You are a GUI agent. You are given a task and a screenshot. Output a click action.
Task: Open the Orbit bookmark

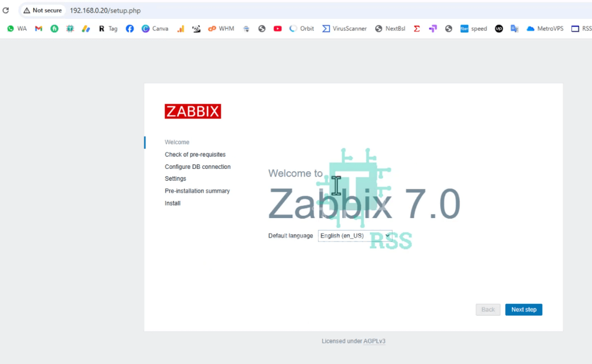coord(301,29)
